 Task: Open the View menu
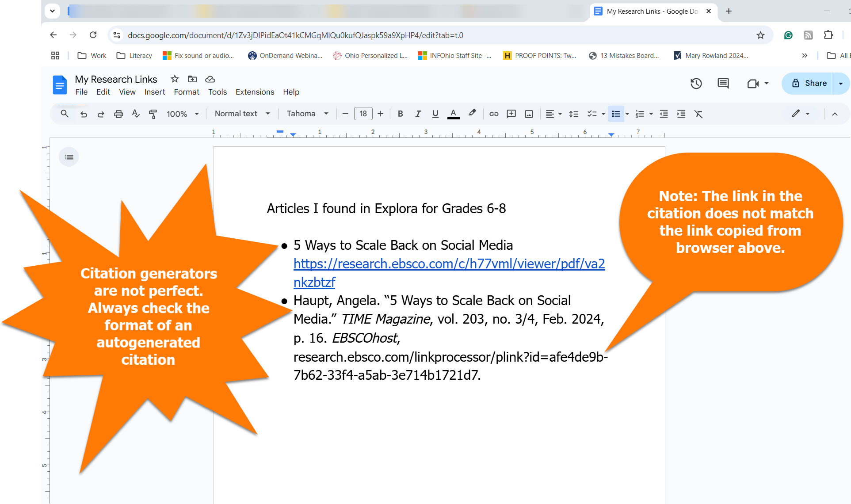(127, 92)
